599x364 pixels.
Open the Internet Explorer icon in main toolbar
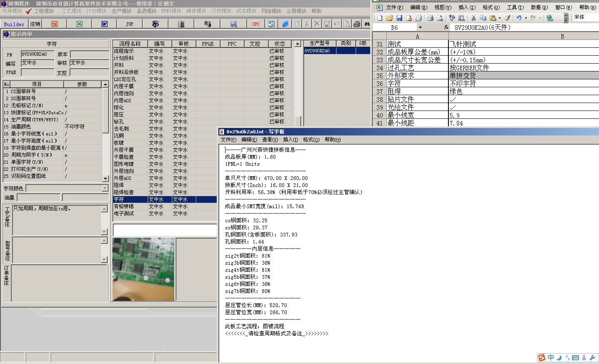(285, 24)
